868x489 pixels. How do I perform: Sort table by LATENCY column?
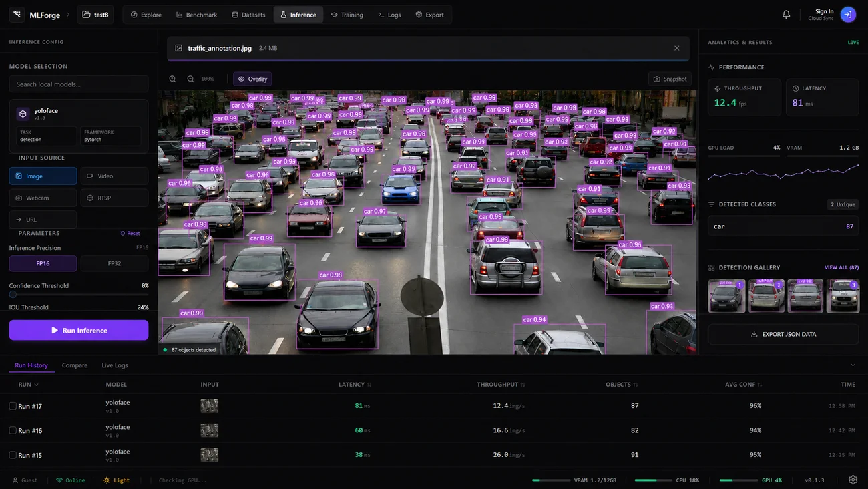click(x=355, y=385)
